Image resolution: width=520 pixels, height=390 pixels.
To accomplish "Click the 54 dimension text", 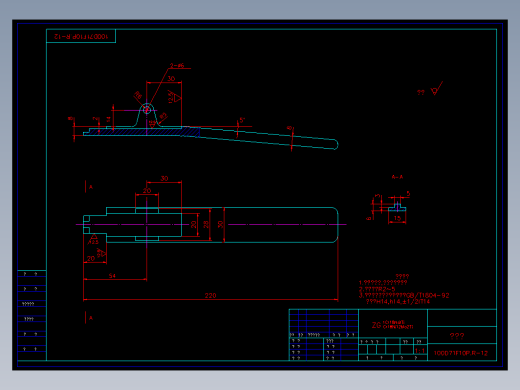I will [112, 276].
